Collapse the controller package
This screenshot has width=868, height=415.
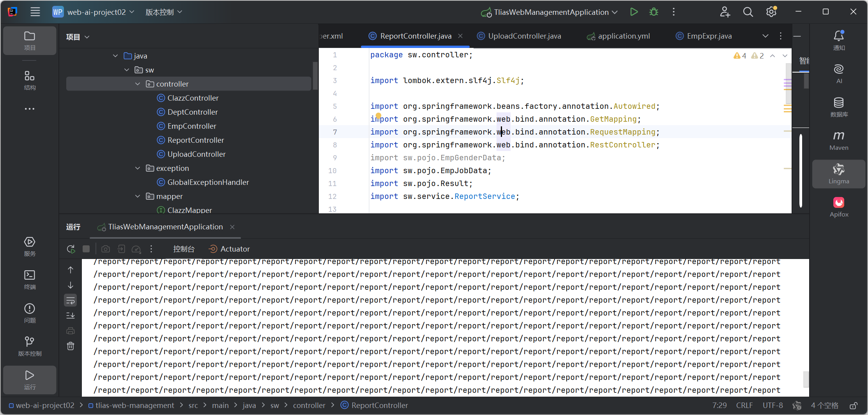point(138,84)
